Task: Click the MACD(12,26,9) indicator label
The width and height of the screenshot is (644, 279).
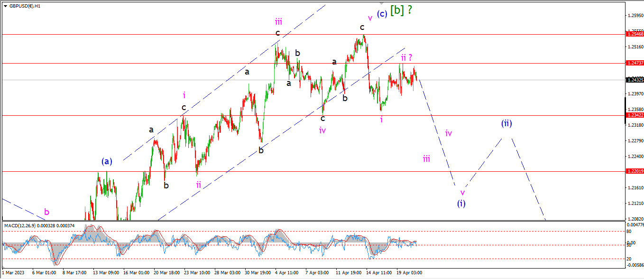Action: coord(19,224)
